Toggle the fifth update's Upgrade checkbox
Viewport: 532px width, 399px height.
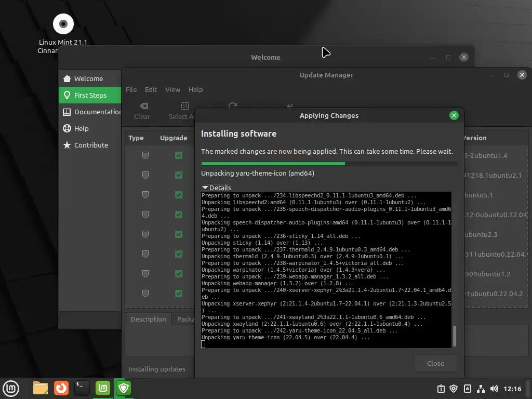coord(179,234)
